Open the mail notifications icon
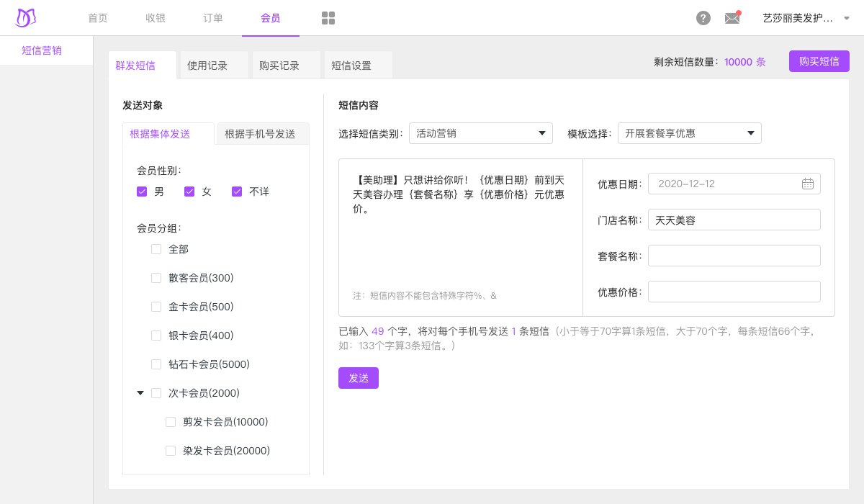This screenshot has width=864, height=504. [732, 18]
